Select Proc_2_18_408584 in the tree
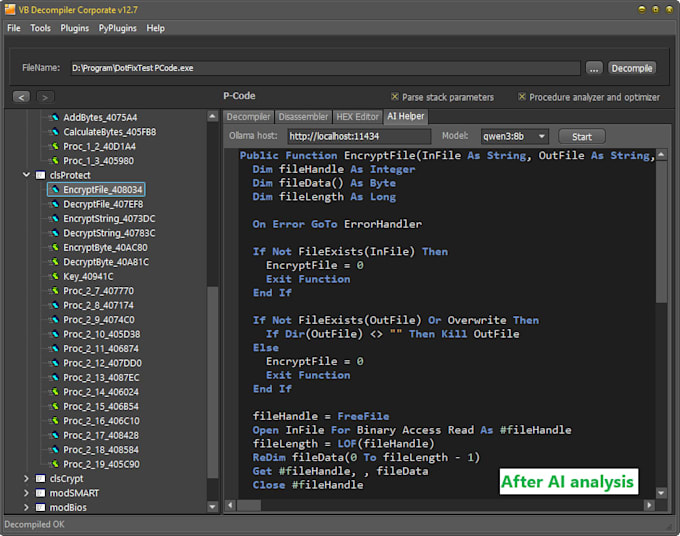The width and height of the screenshot is (680, 536). 101,450
